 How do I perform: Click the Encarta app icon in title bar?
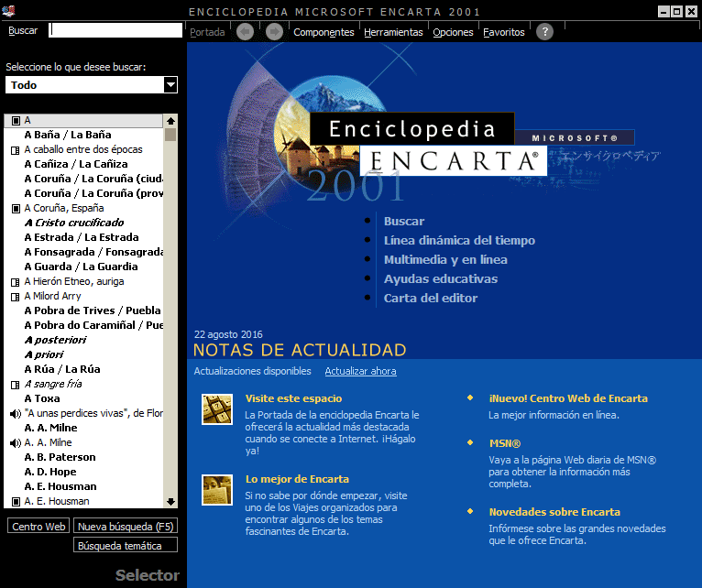coord(8,10)
